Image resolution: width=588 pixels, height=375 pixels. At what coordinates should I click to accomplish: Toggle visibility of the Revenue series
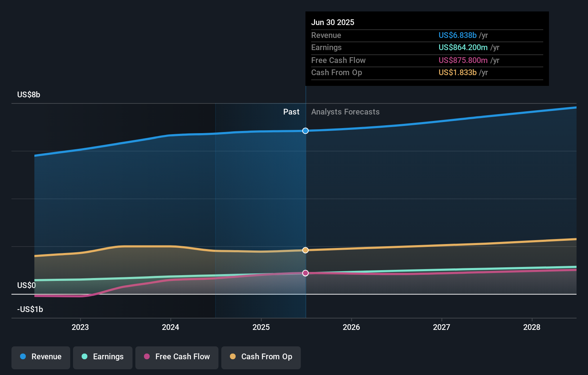click(x=40, y=357)
